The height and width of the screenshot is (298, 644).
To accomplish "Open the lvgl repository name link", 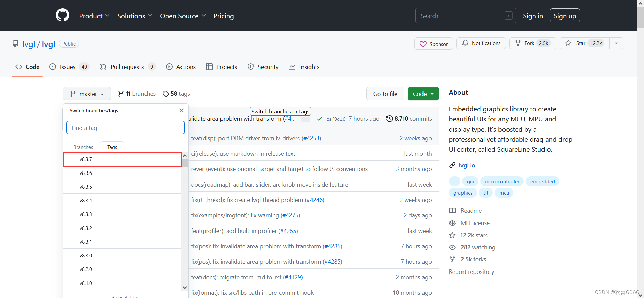I will 49,44.
